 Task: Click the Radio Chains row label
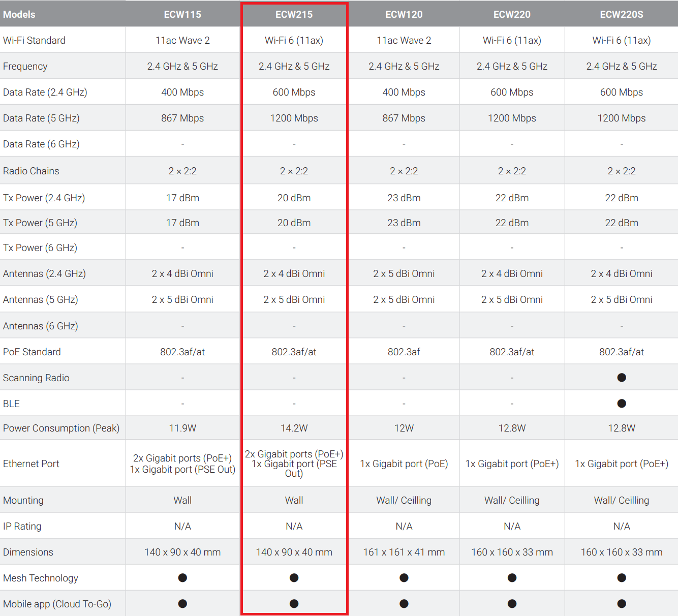point(31,171)
